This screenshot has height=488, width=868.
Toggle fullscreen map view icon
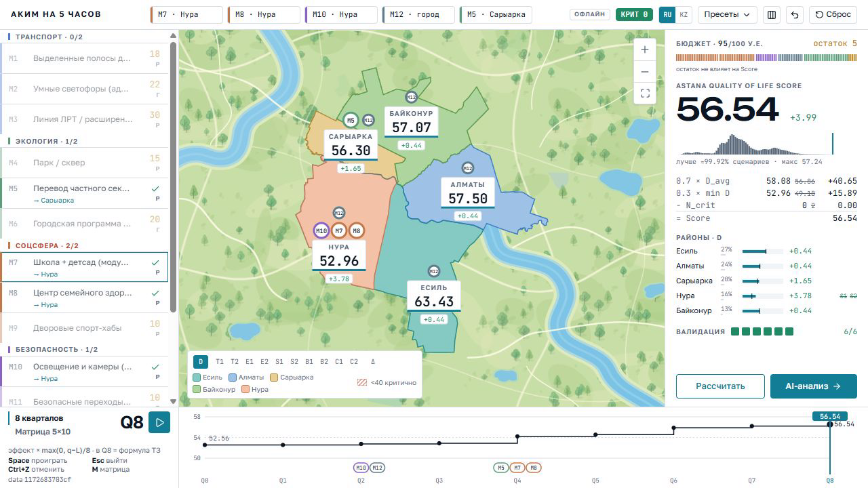coord(644,94)
